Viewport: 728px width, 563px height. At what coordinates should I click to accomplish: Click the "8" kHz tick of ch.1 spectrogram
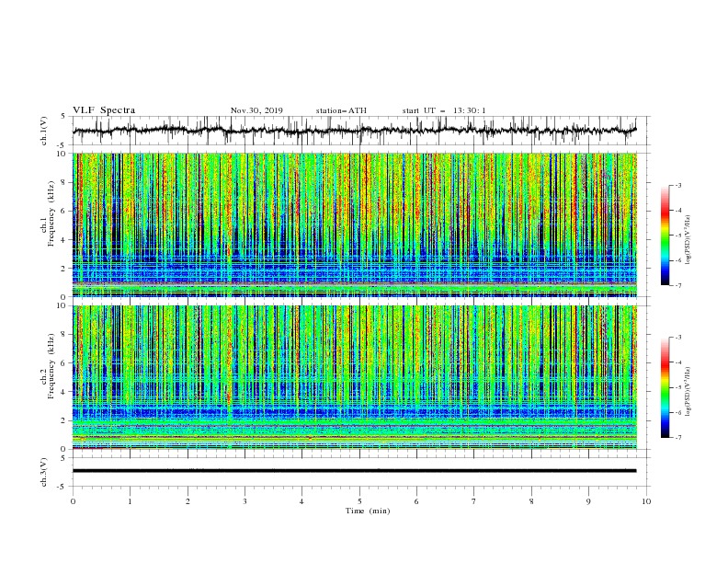pos(64,182)
